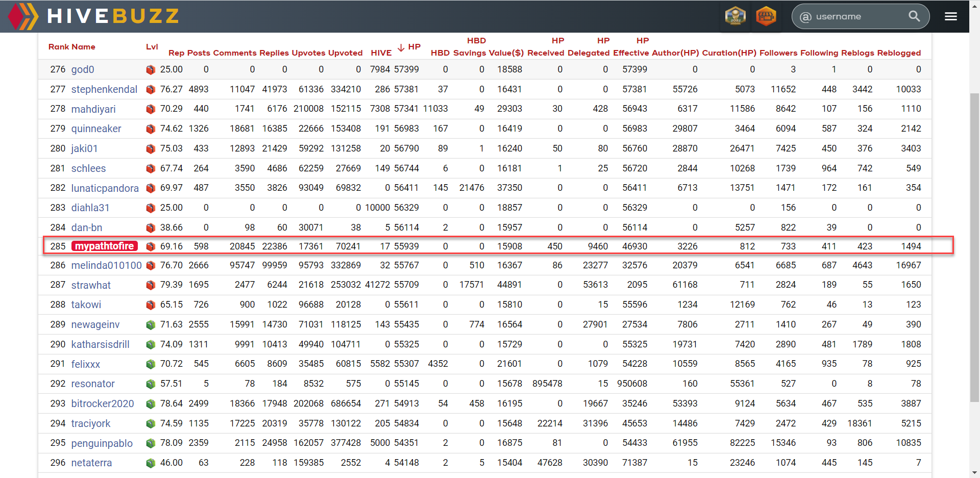Click the green level badge for netaterra
Image resolution: width=980 pixels, height=478 pixels.
coord(151,463)
